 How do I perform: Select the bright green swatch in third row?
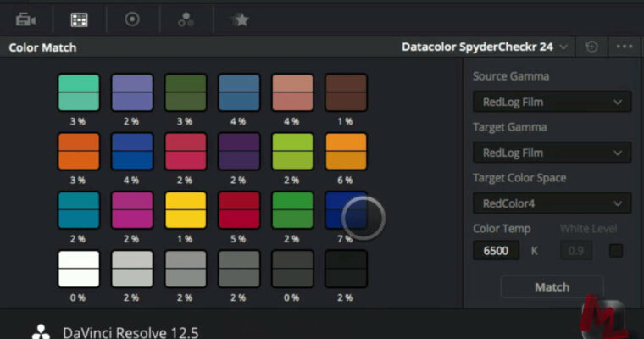point(292,210)
